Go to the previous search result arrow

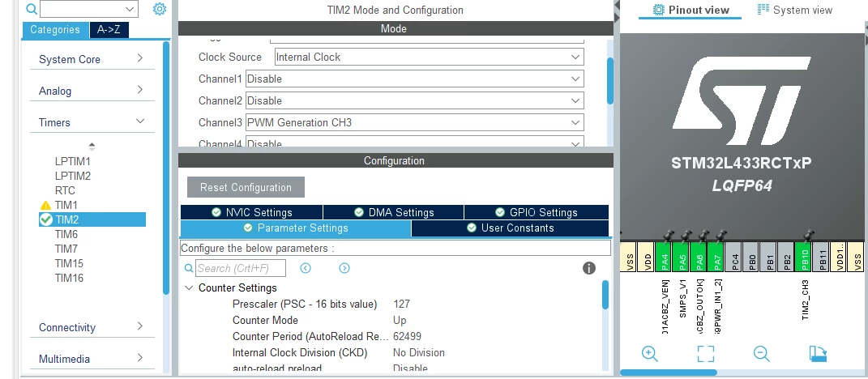(306, 268)
